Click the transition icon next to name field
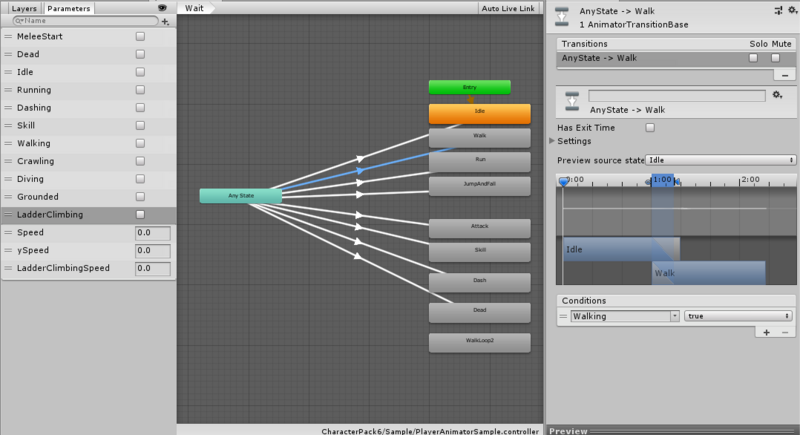The width and height of the screenshot is (800, 435). pos(572,101)
